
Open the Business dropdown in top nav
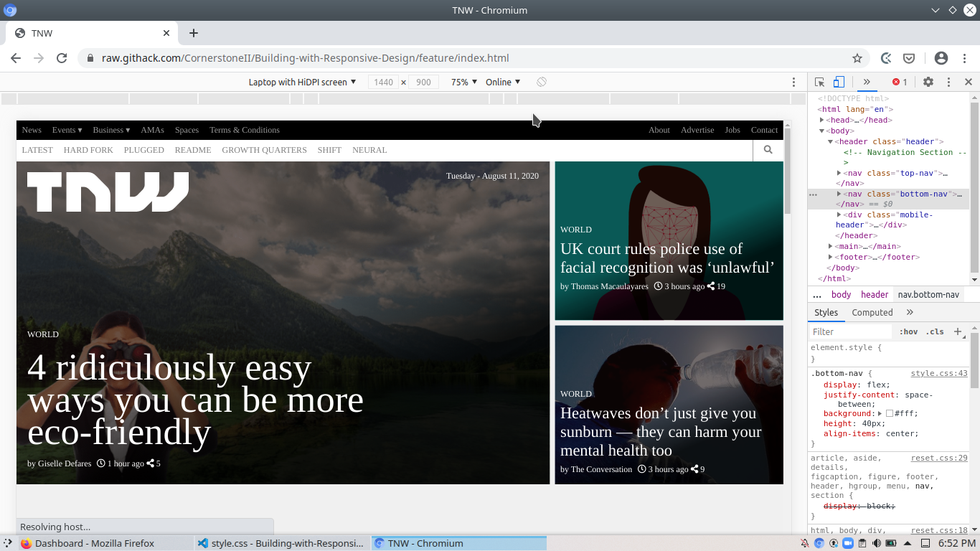tap(111, 130)
